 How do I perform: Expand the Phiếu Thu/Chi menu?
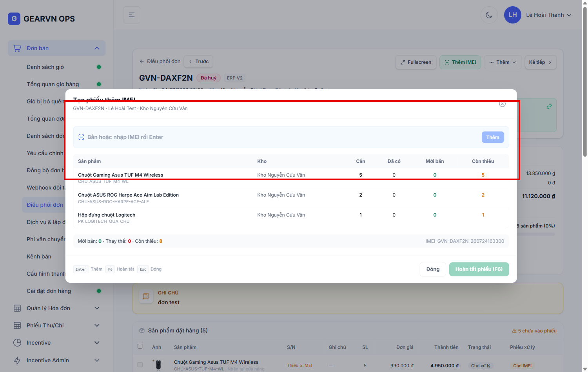57,325
